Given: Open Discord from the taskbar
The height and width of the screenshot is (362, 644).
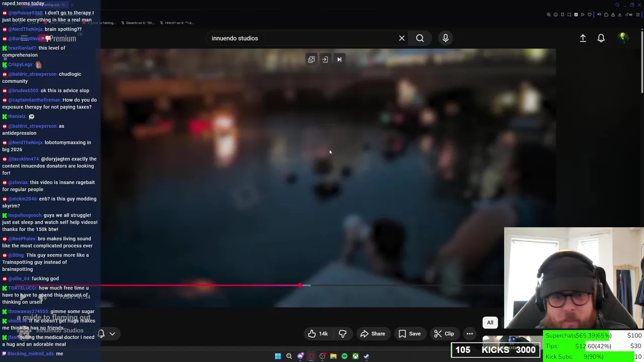Looking at the screenshot, I should tap(300, 356).
